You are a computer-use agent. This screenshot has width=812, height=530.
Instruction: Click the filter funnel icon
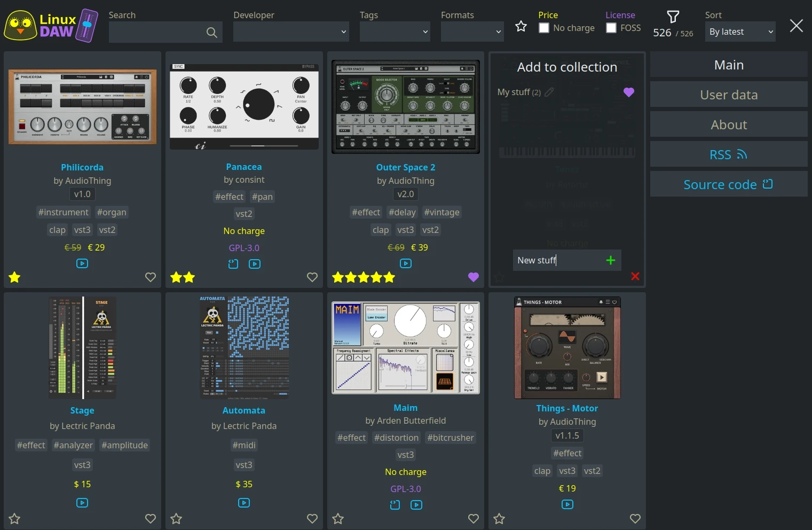coord(673,17)
